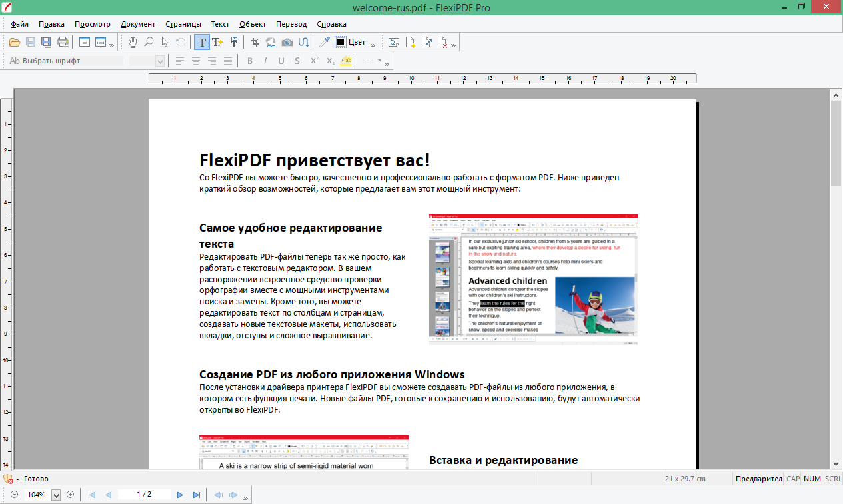Click the rotate page icon
The image size is (843, 504).
[x=393, y=42]
